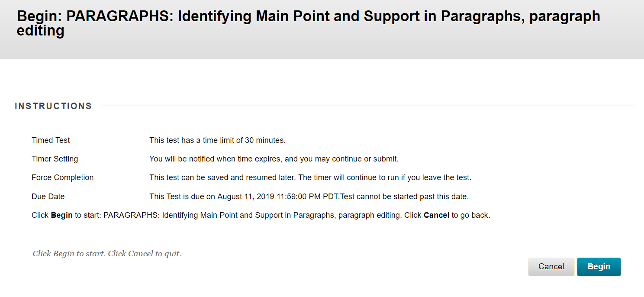The height and width of the screenshot is (297, 644).
Task: Click the bold Begin word in instructions
Action: click(62, 215)
